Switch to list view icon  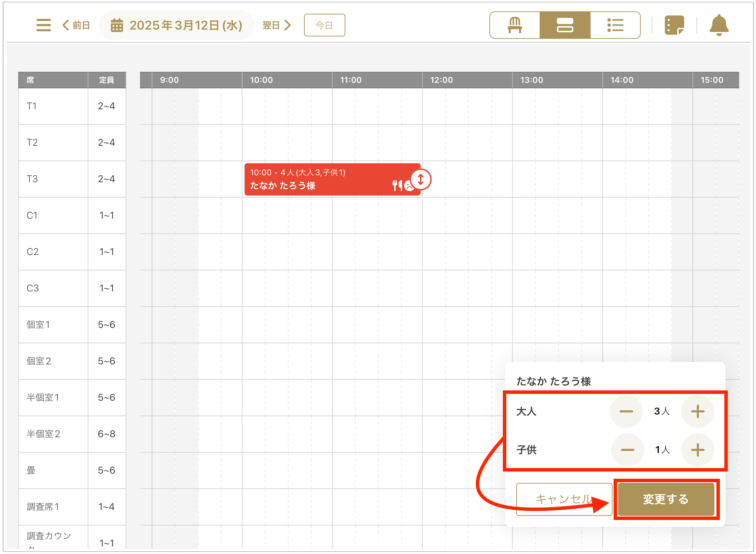tap(615, 25)
